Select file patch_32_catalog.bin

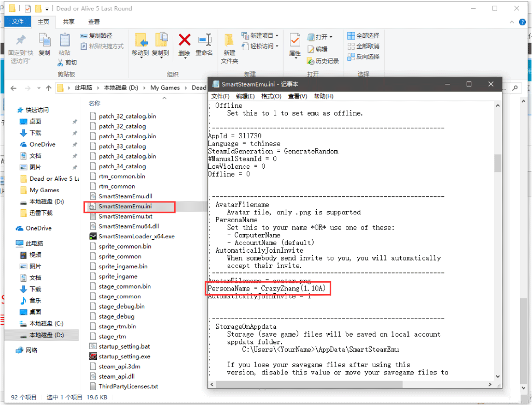pyautogui.click(x=123, y=116)
